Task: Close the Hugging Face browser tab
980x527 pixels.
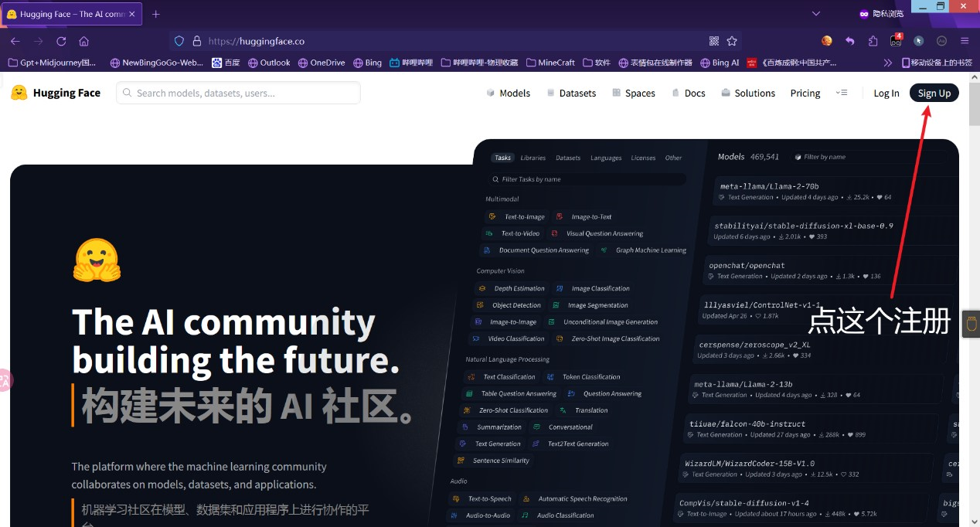Action: 134,14
